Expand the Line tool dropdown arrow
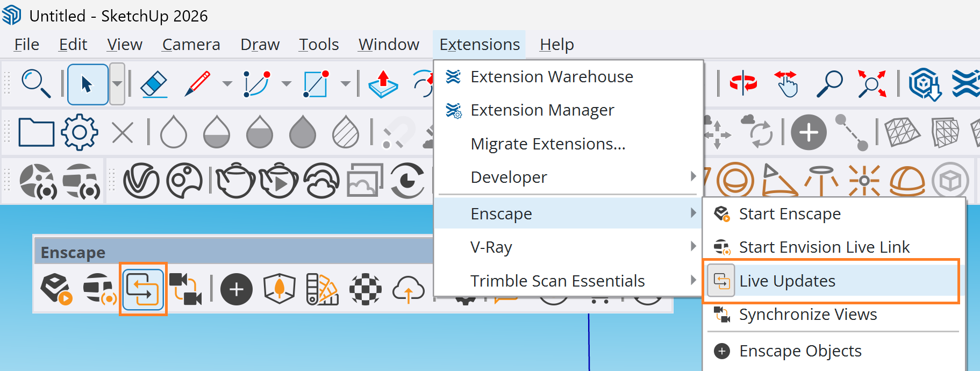 (227, 84)
